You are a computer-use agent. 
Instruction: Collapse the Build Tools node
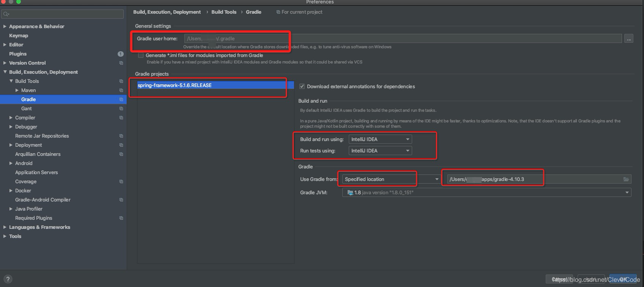pyautogui.click(x=11, y=81)
